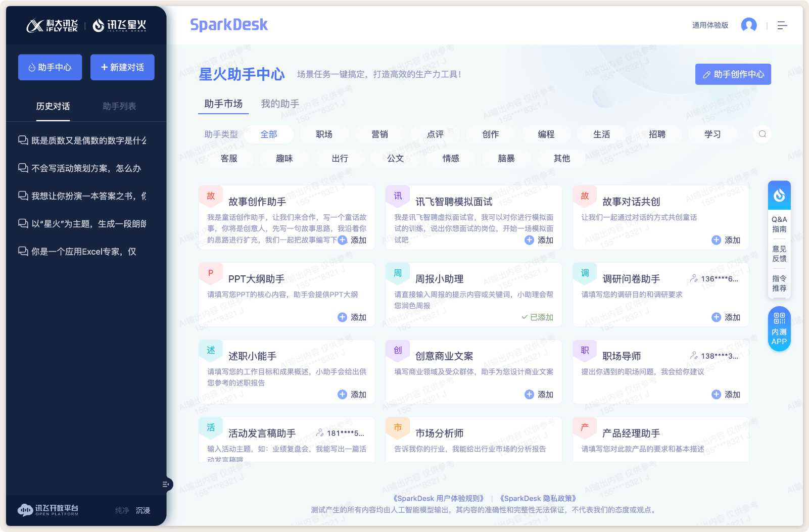Open the 助手创作中心
Viewport: 809px width, 532px height.
point(733,74)
